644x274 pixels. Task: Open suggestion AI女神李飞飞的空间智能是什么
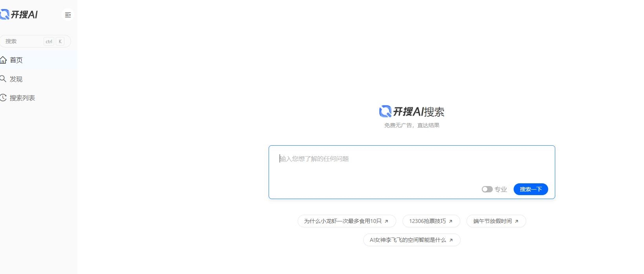tap(412, 240)
